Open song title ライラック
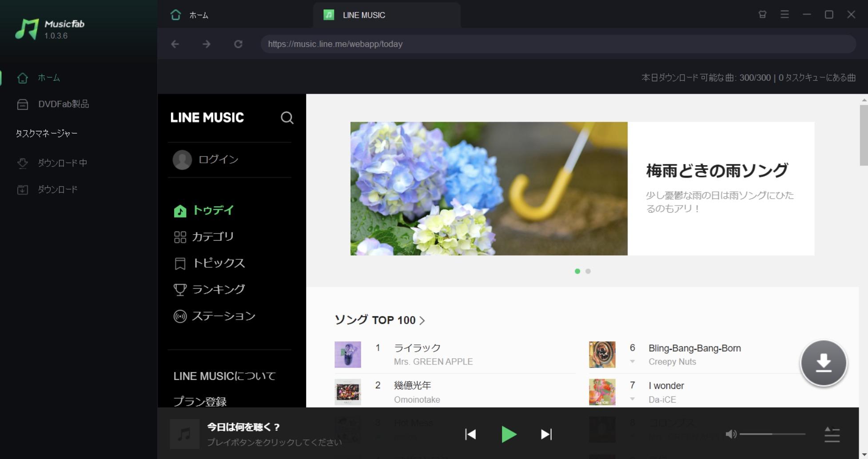Image resolution: width=868 pixels, height=459 pixels. click(417, 348)
